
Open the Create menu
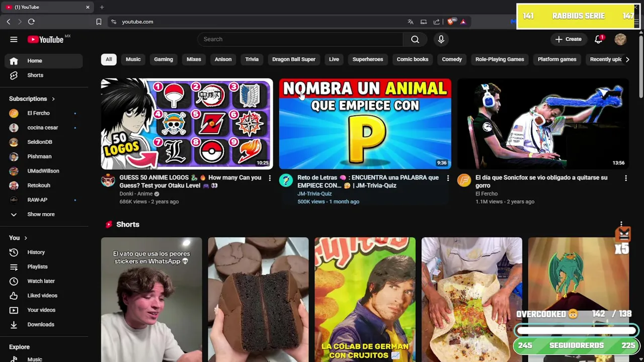click(x=568, y=39)
